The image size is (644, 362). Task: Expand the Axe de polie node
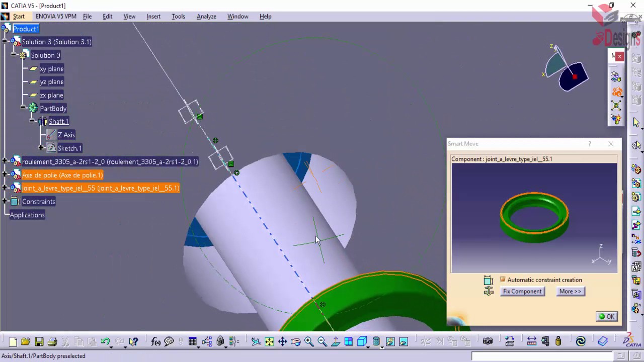[x=5, y=175]
